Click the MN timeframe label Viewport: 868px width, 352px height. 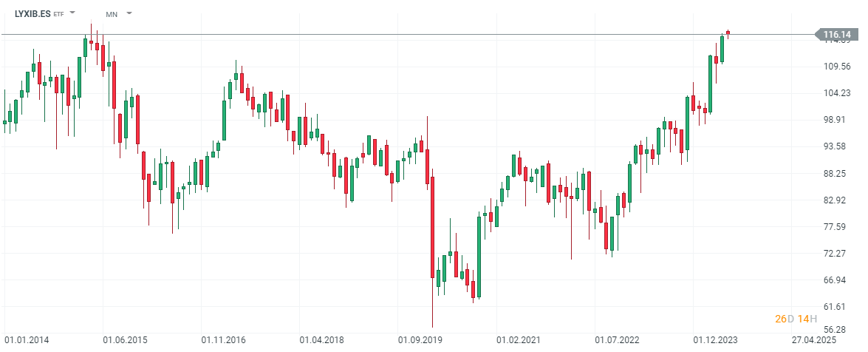coord(112,14)
